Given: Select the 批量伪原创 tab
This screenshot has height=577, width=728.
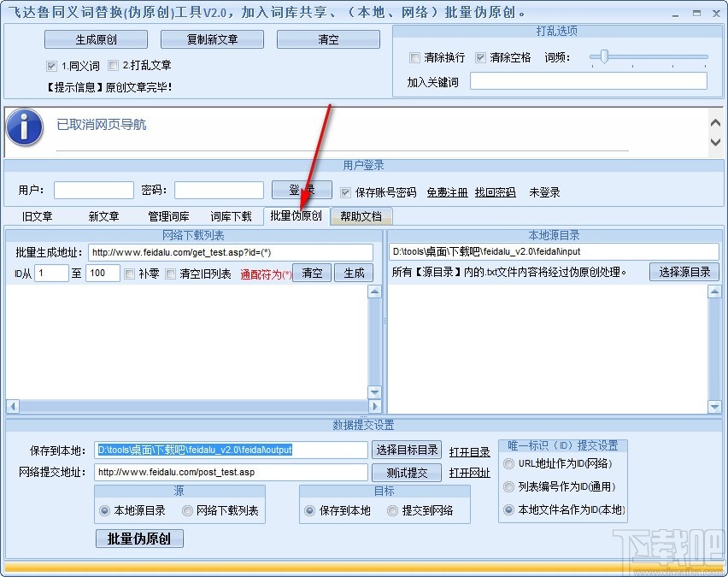Looking at the screenshot, I should (x=296, y=216).
